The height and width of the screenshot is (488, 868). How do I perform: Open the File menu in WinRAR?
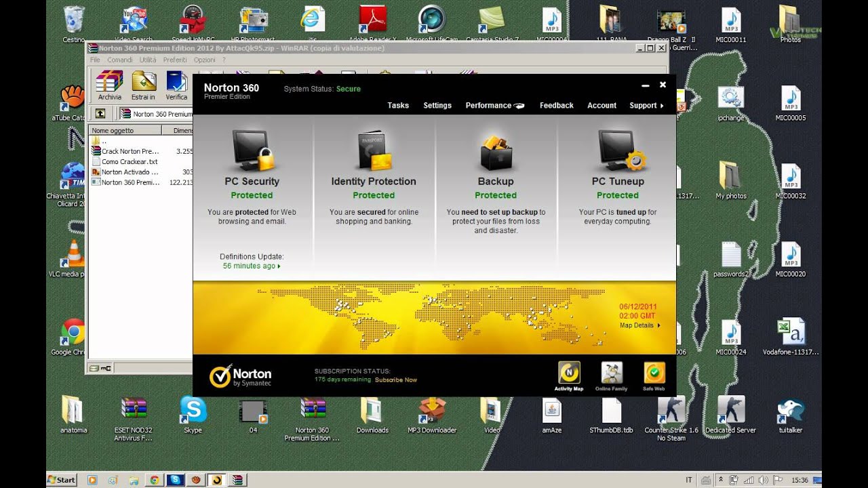pos(96,60)
